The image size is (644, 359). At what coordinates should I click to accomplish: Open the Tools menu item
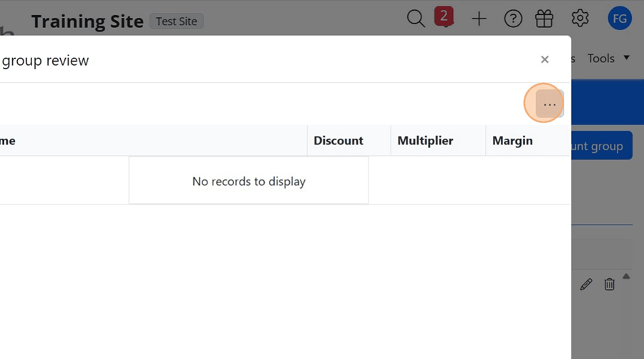601,58
